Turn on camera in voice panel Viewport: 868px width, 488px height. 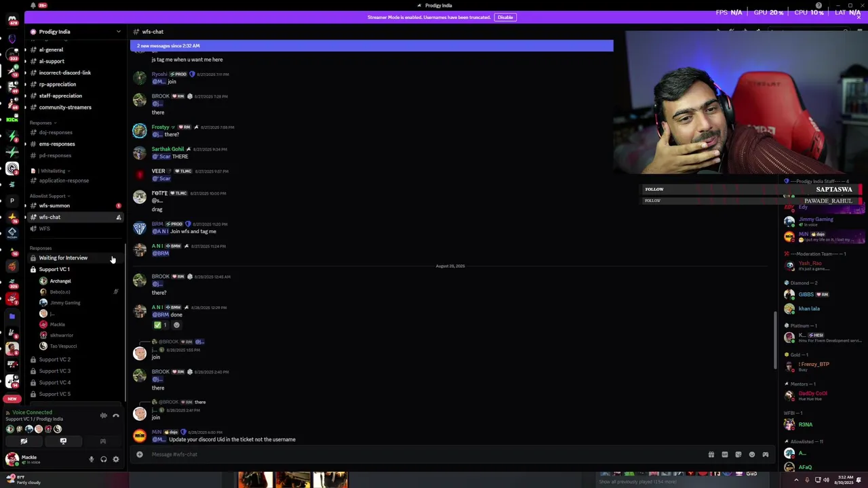24,441
